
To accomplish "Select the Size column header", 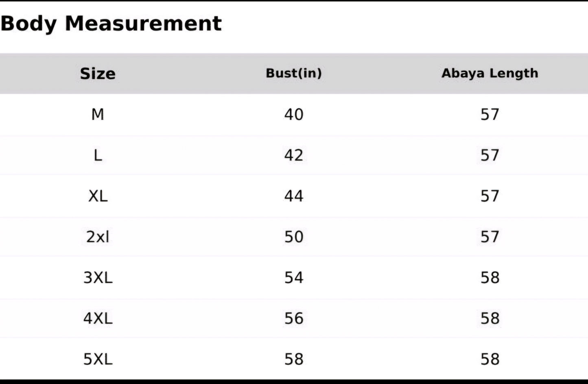I will tap(98, 74).
